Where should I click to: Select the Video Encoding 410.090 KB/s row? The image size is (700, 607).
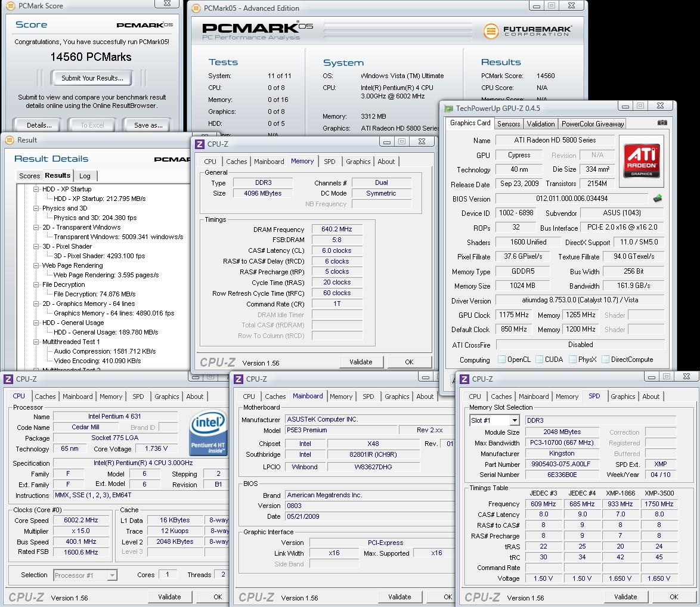click(x=97, y=361)
